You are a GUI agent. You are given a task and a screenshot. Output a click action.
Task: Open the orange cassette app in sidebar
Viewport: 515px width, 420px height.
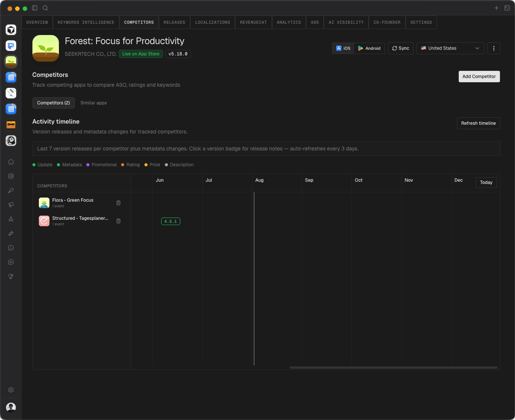click(x=11, y=124)
